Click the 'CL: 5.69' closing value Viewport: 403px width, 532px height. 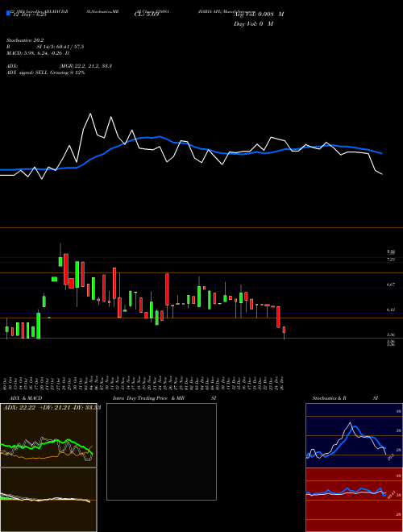147,15
